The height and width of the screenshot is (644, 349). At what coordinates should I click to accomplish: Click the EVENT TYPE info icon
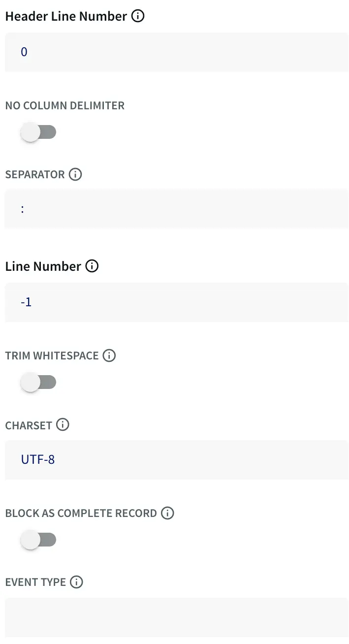76,582
